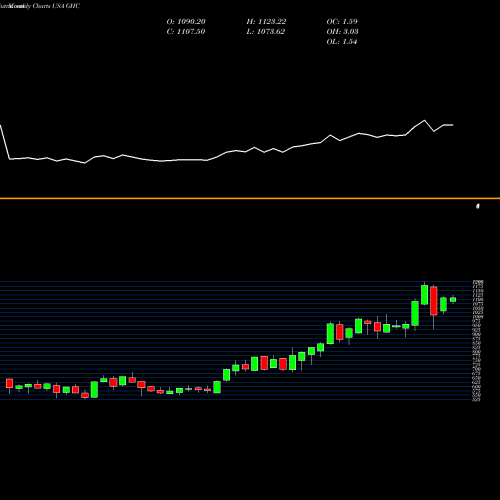
Task: Click the last green candlestick of the series
Action: [453, 299]
